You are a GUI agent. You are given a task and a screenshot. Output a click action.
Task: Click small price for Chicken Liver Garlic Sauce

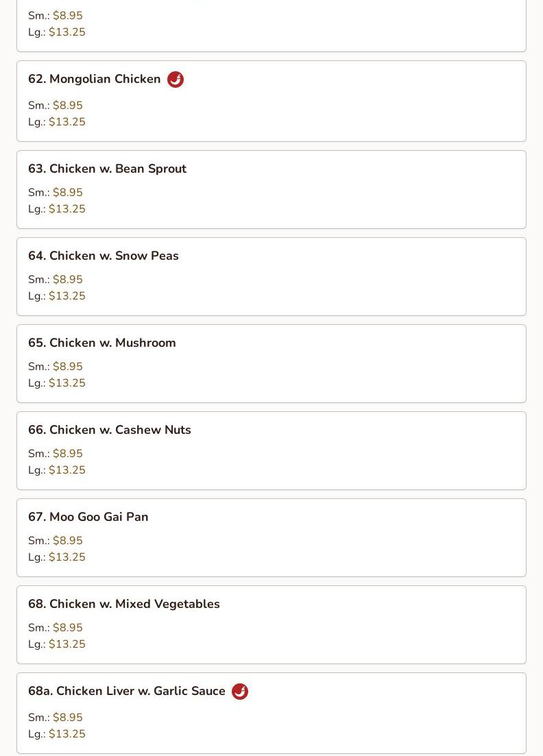[67, 718]
